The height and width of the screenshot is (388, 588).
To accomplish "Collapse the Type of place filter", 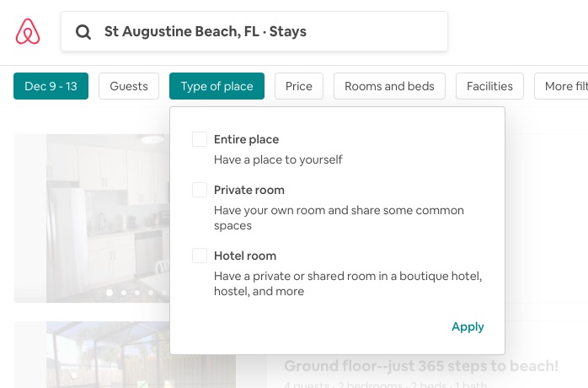I will [216, 86].
